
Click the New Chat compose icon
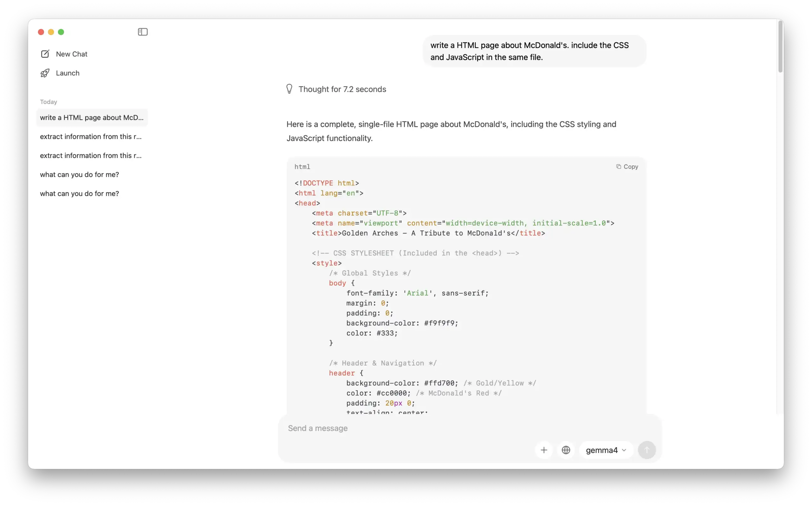pyautogui.click(x=45, y=54)
